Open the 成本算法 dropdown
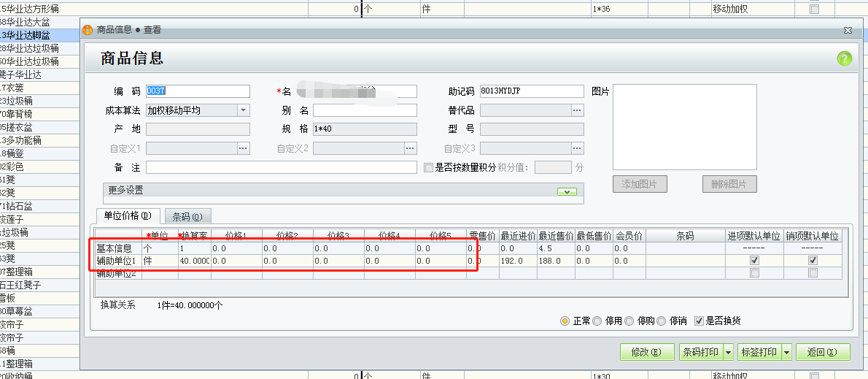The height and width of the screenshot is (379, 868). pyautogui.click(x=244, y=110)
